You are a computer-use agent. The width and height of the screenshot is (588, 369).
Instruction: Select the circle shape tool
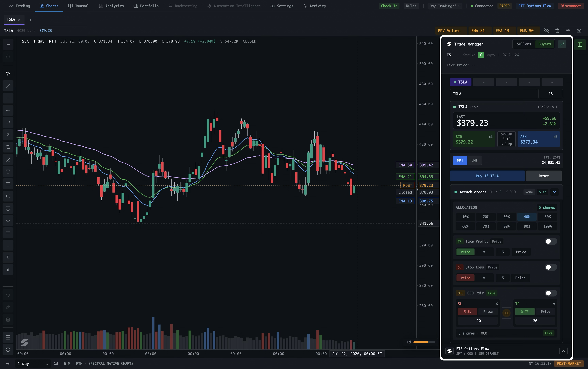pyautogui.click(x=8, y=208)
